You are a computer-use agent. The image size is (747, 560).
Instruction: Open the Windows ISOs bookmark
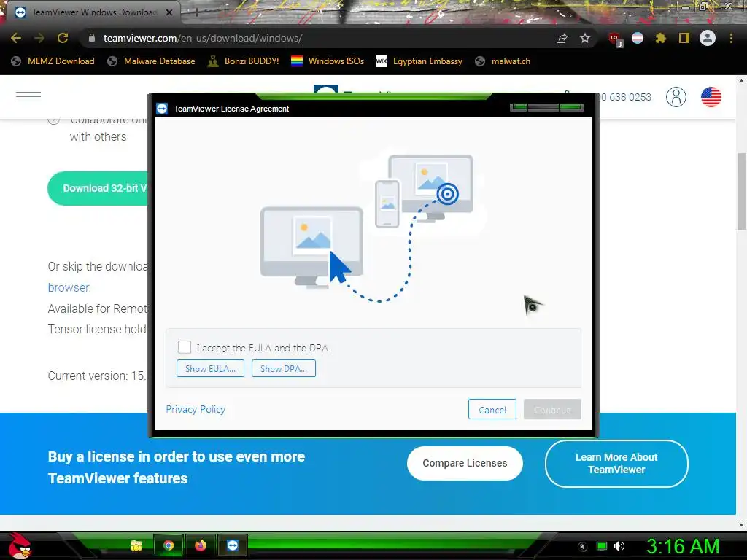point(328,61)
